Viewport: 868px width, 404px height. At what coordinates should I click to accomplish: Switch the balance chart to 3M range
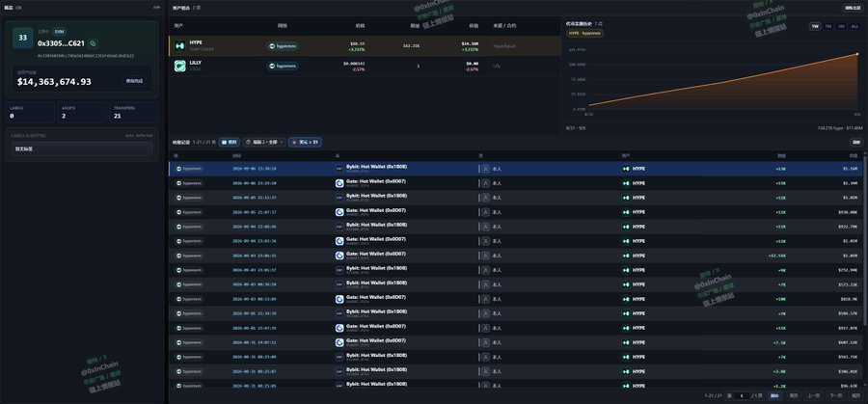(841, 27)
